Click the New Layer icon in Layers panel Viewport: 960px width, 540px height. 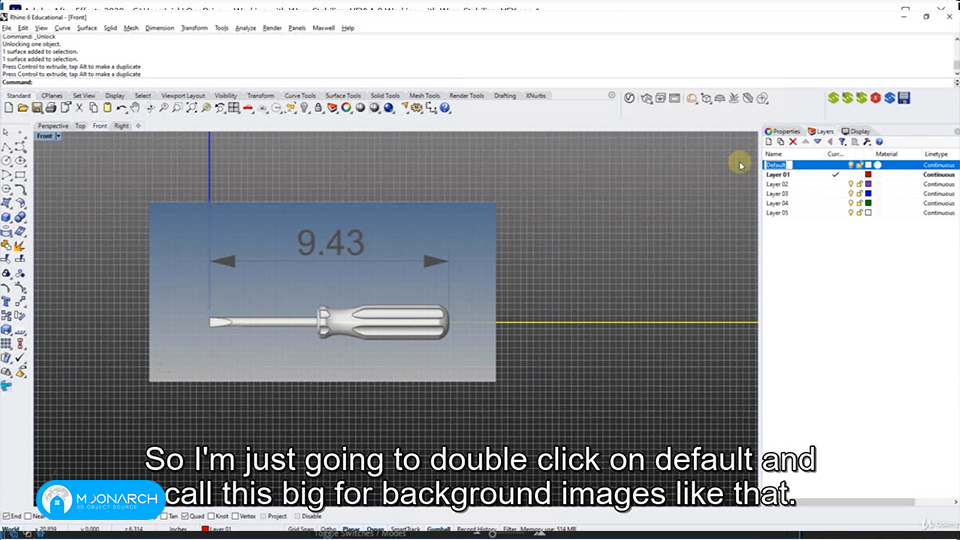tap(769, 141)
